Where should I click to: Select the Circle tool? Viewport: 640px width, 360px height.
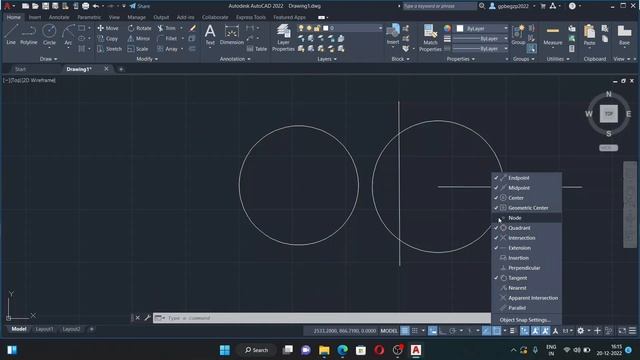49,34
